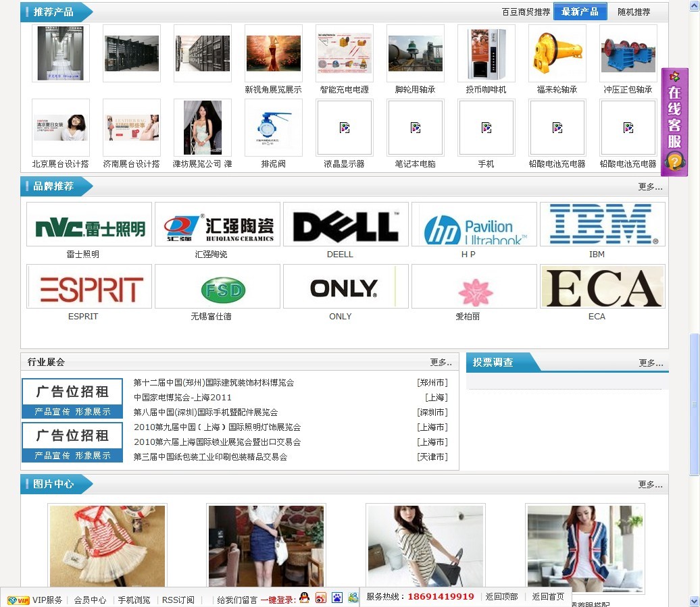
Task: Open the ESPRIT brand logo
Action: [x=89, y=286]
